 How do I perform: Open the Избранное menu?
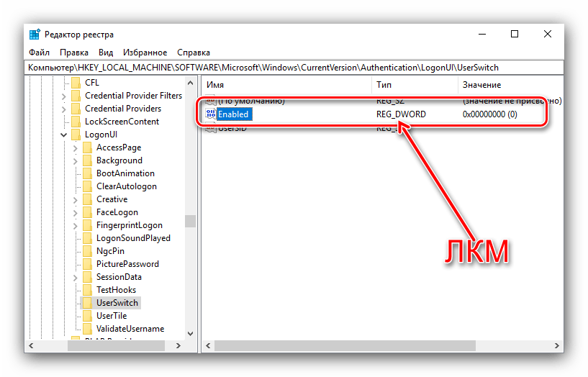[x=145, y=53]
